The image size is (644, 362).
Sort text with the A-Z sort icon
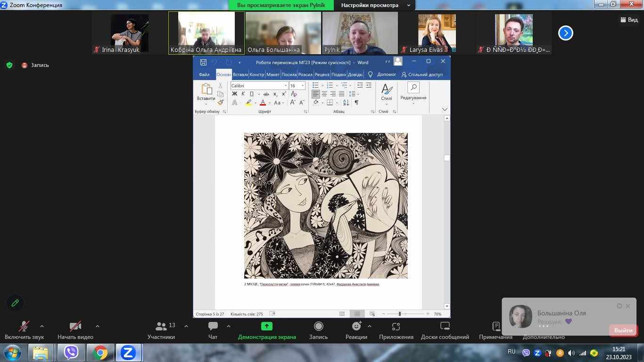[x=346, y=102]
